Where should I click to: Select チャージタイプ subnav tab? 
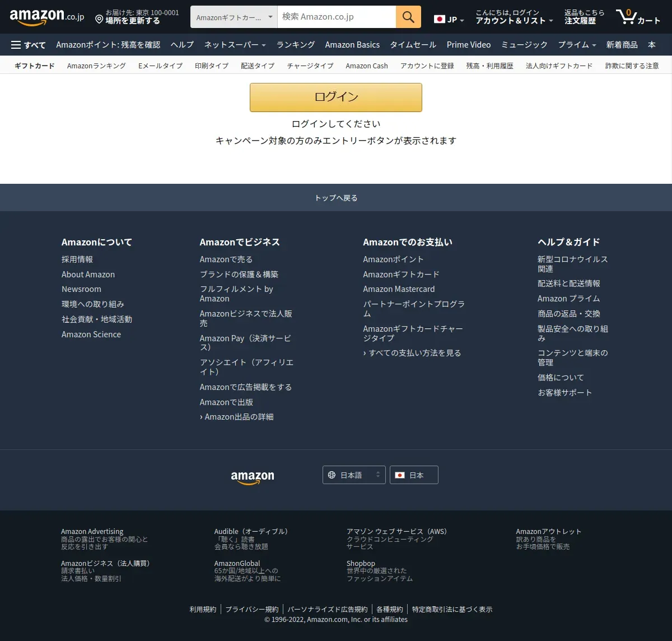click(x=310, y=66)
